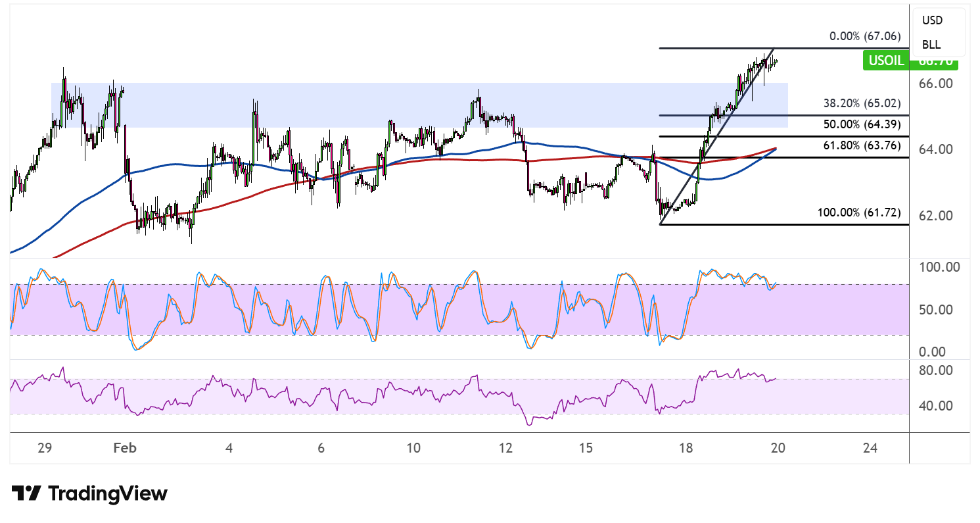The image size is (980, 523).
Task: Click the 40.00 RSI scale label
Action: coord(936,406)
